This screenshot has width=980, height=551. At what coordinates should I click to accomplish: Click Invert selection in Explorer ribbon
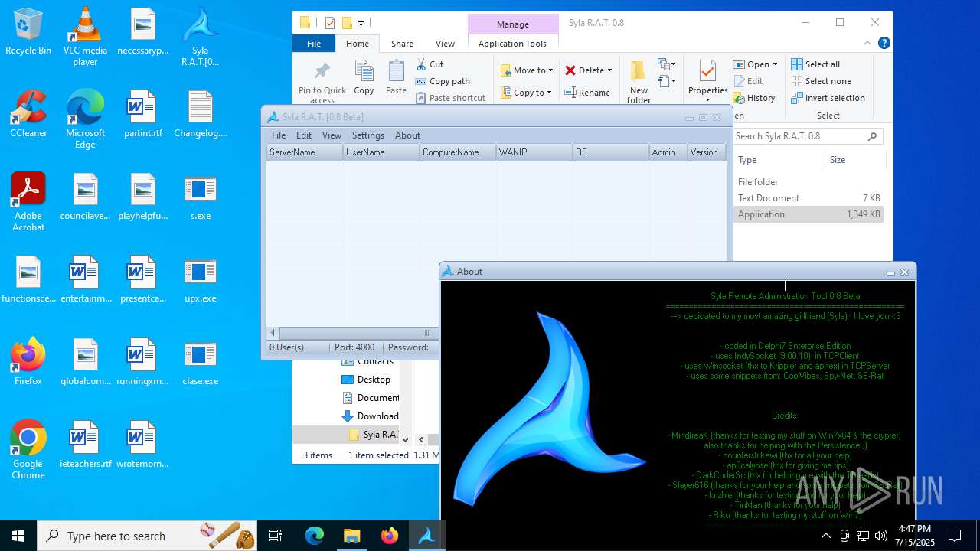coord(828,98)
